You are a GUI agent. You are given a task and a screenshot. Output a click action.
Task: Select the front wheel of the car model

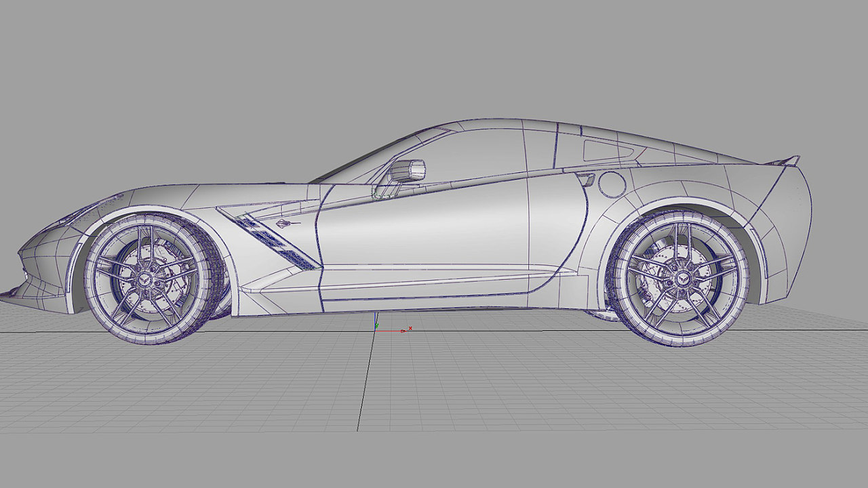coord(149,279)
